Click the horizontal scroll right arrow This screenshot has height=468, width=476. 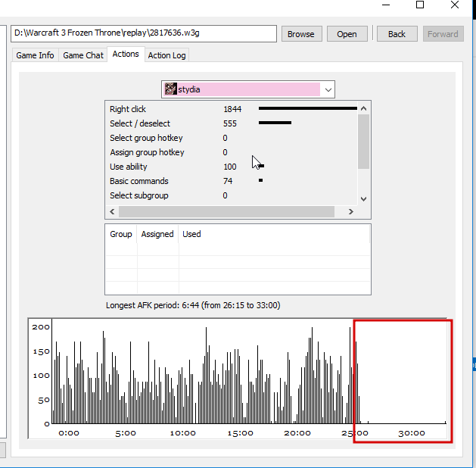351,212
